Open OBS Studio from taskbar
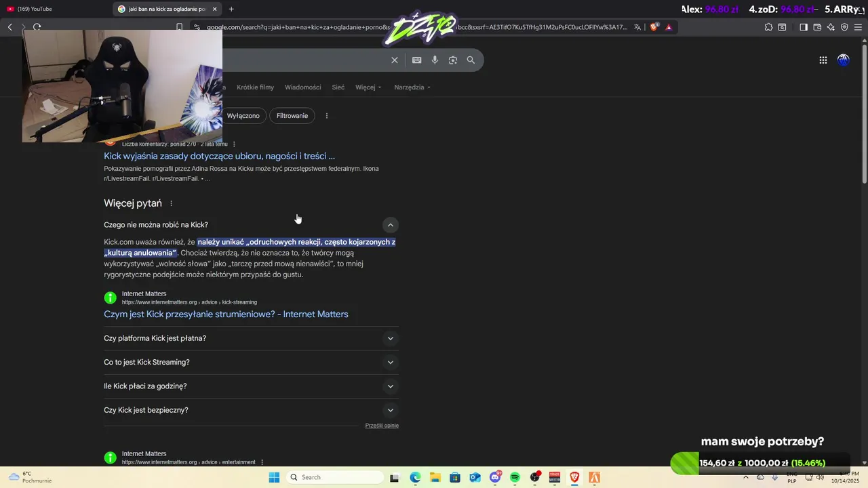Screen dimensions: 868x488 tap(535, 477)
